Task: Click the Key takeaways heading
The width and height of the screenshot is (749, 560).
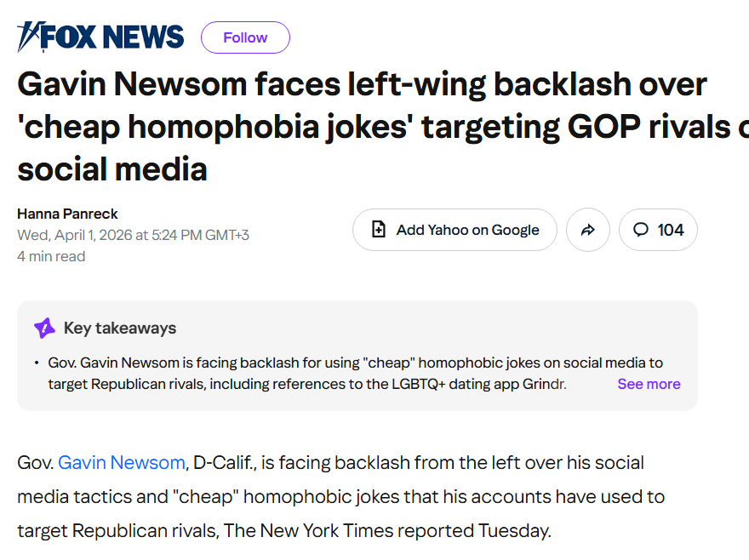Action: [120, 329]
